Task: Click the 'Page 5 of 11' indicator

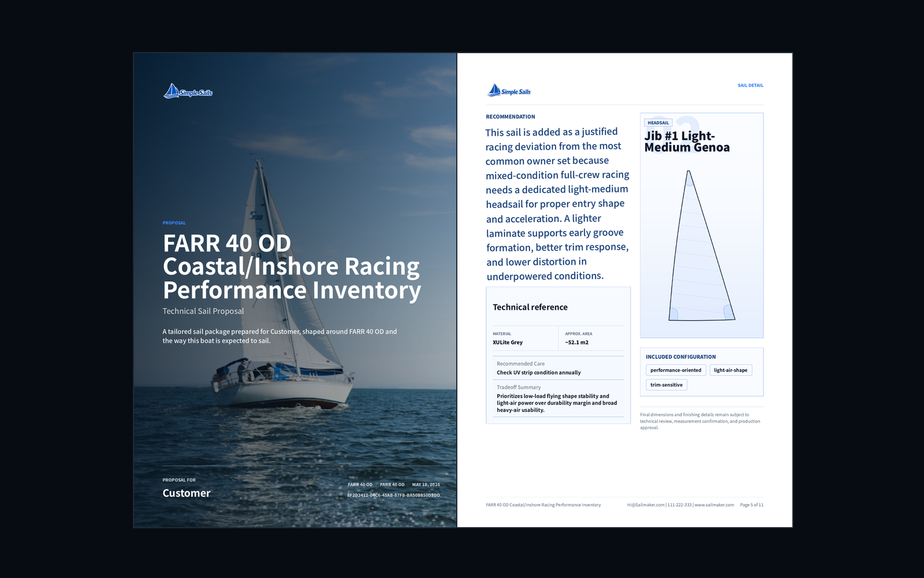Action: tap(751, 505)
